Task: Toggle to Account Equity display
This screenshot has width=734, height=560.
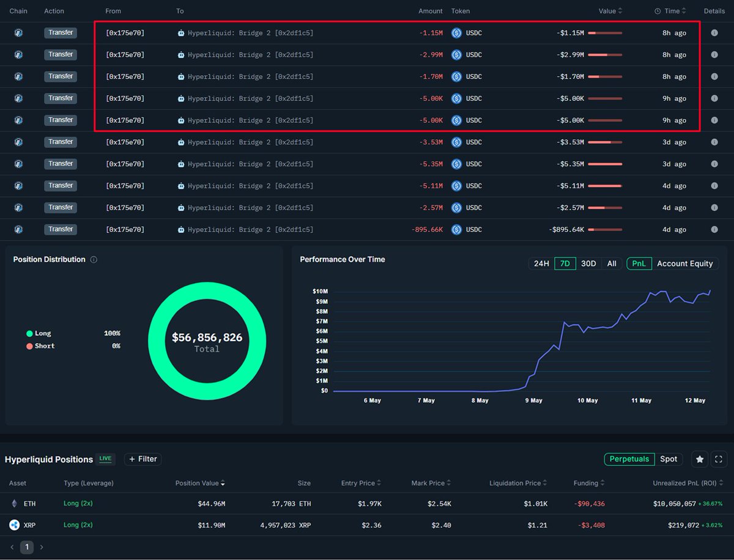Action: click(684, 263)
